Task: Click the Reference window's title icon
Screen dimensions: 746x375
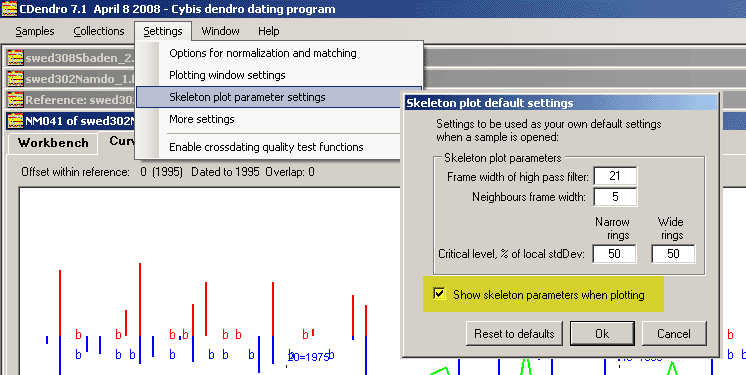Action: click(15, 100)
